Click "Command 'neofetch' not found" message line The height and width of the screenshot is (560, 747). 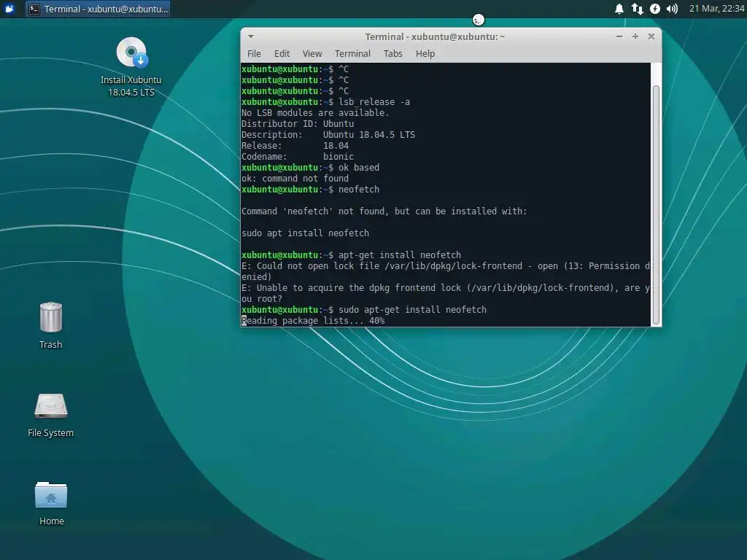(384, 211)
